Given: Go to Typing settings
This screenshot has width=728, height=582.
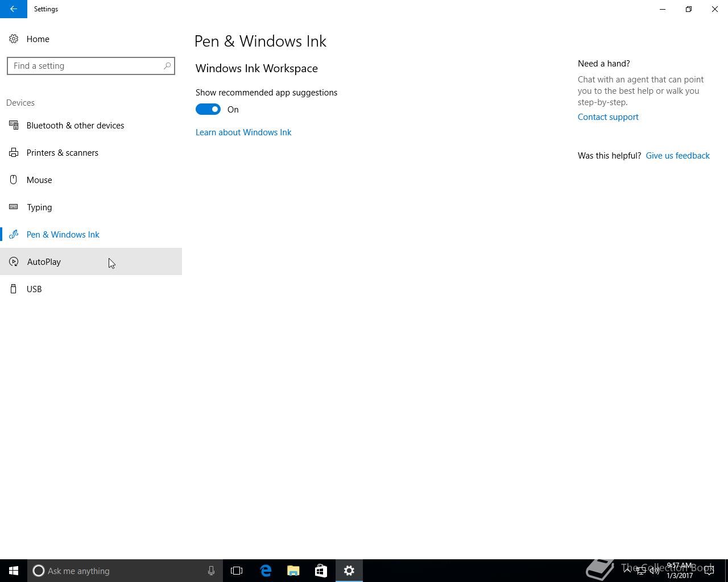Looking at the screenshot, I should [x=91, y=207].
